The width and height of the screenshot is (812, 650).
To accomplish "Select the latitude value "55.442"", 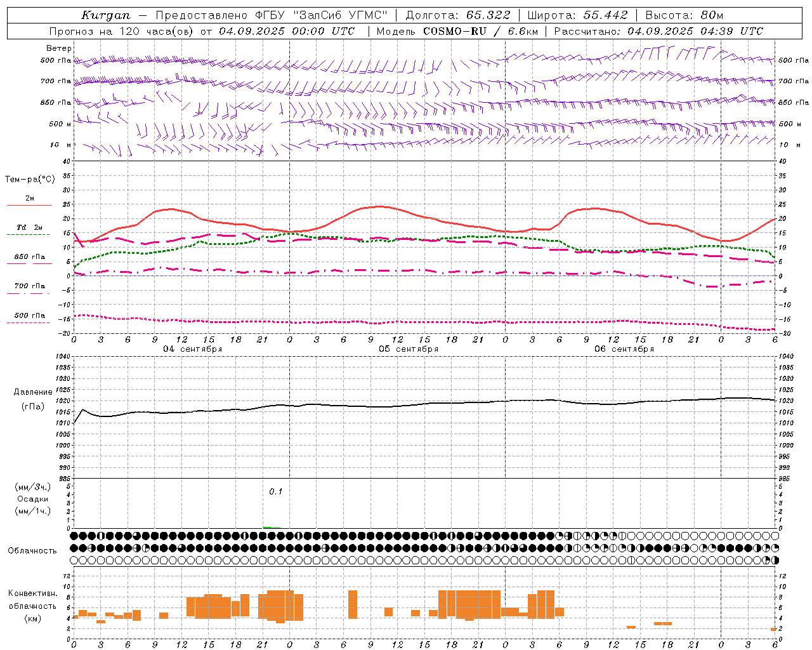I will pyautogui.click(x=606, y=15).
